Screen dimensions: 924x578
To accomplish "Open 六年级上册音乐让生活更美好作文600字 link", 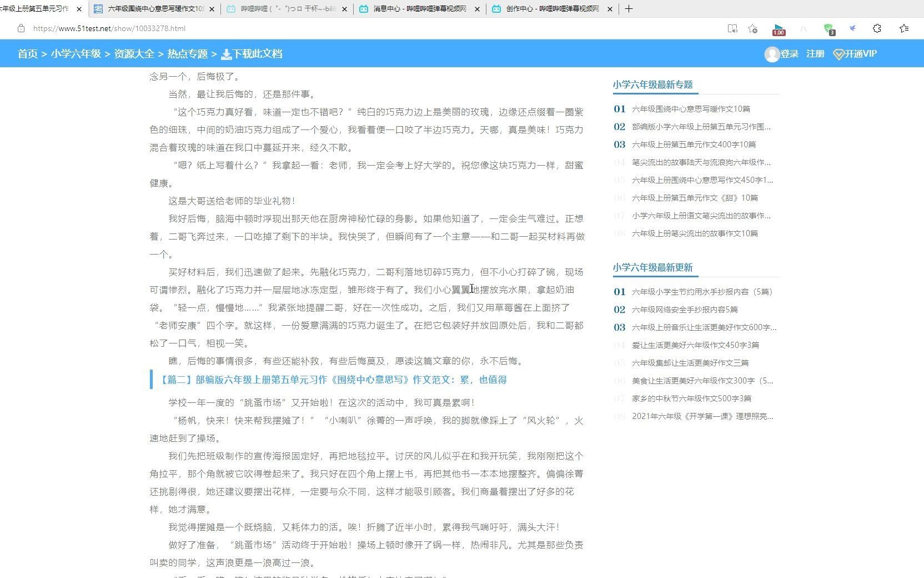I will pyautogui.click(x=704, y=327).
